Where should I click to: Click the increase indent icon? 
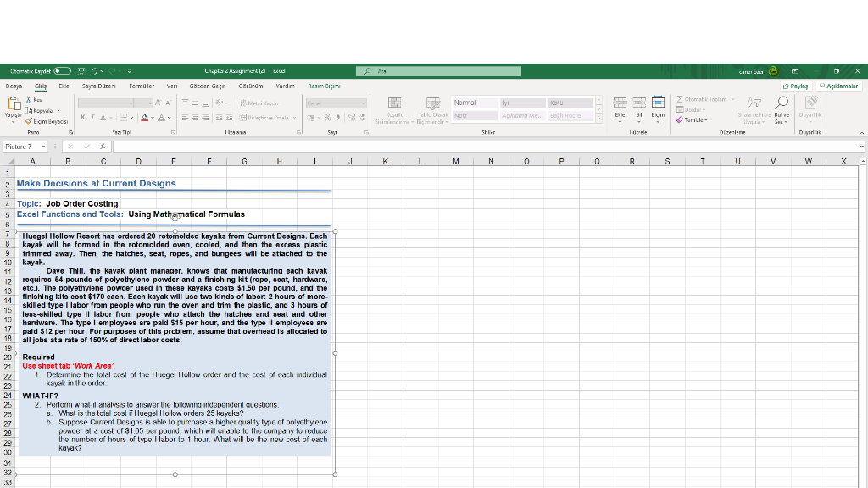(229, 117)
